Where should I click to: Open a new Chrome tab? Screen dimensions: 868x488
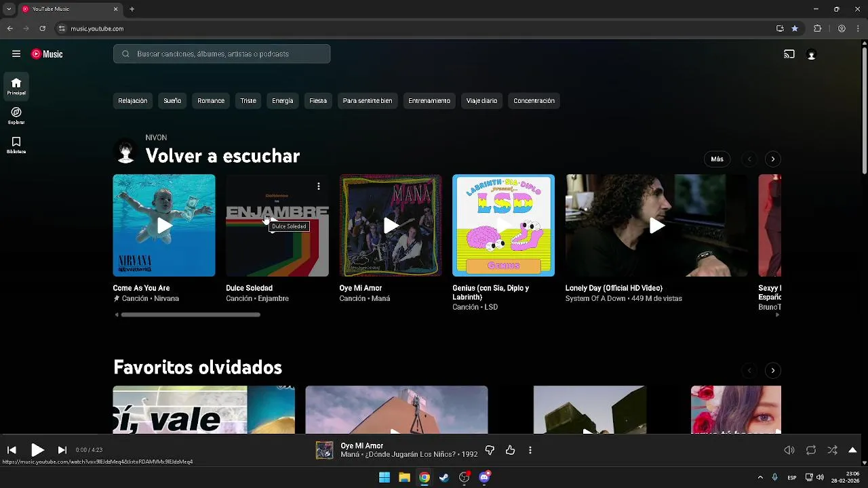point(132,9)
